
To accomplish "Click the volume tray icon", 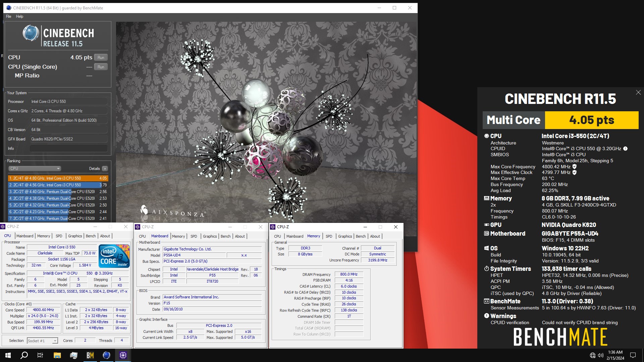I will tap(600, 355).
